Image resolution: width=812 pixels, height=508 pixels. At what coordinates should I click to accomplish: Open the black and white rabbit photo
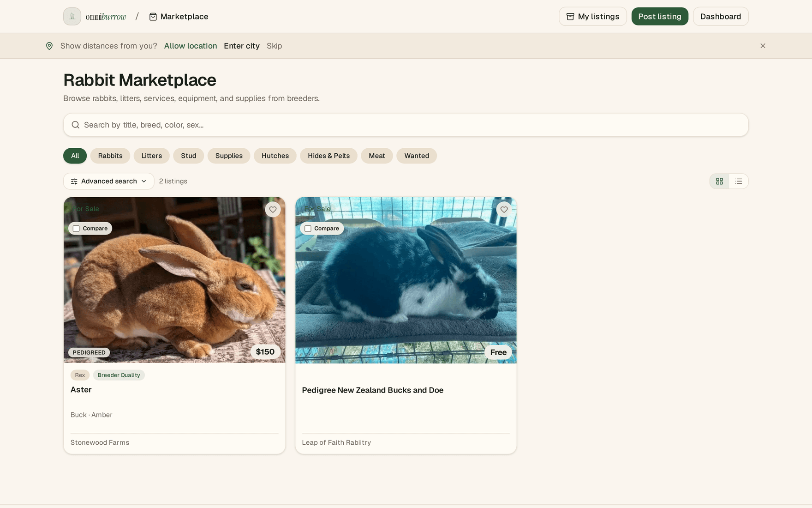pos(406,280)
